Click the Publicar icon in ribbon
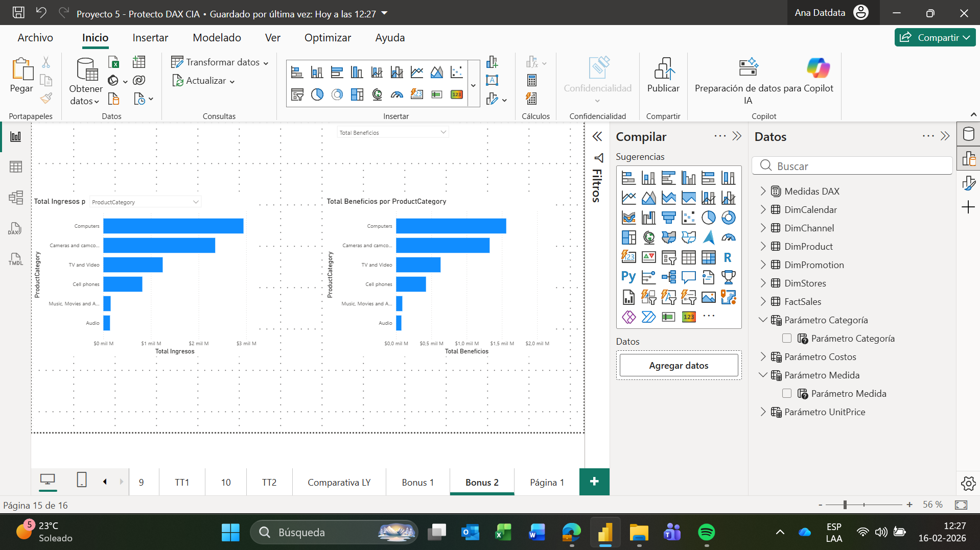Image resolution: width=980 pixels, height=550 pixels. coord(663,75)
